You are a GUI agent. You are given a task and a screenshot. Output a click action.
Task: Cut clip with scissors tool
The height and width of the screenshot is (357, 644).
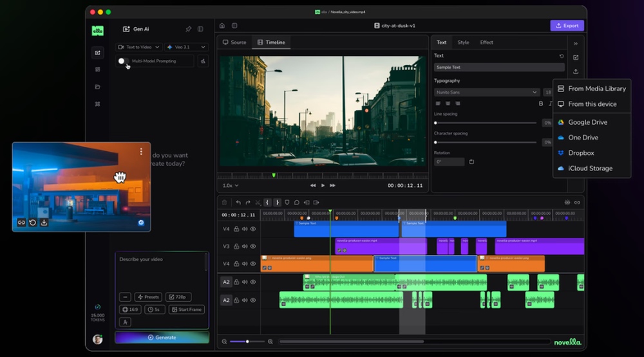pyautogui.click(x=258, y=202)
